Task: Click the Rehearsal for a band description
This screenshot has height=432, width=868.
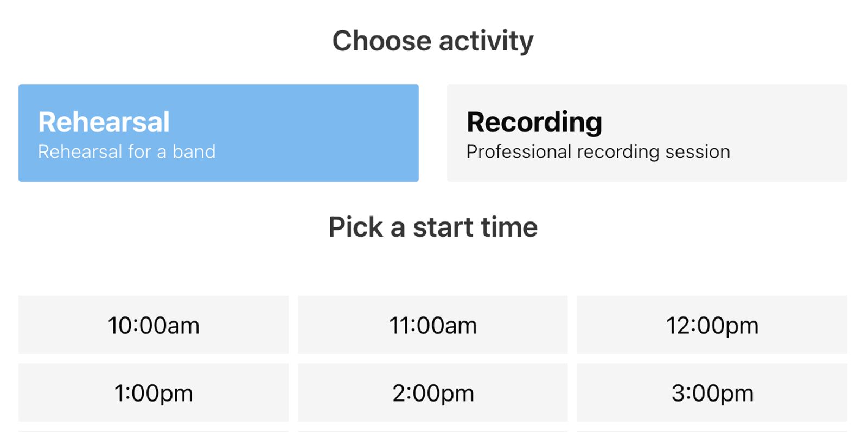Action: (x=126, y=152)
